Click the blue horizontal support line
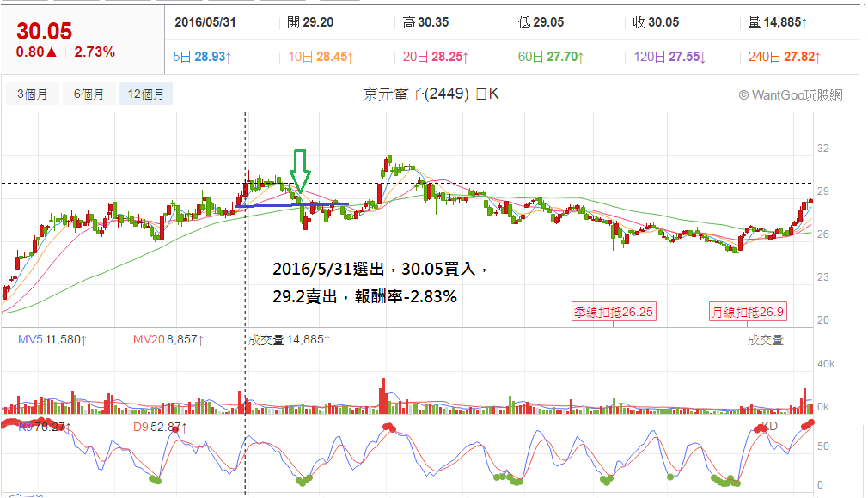Image resolution: width=868 pixels, height=498 pixels. tap(291, 205)
